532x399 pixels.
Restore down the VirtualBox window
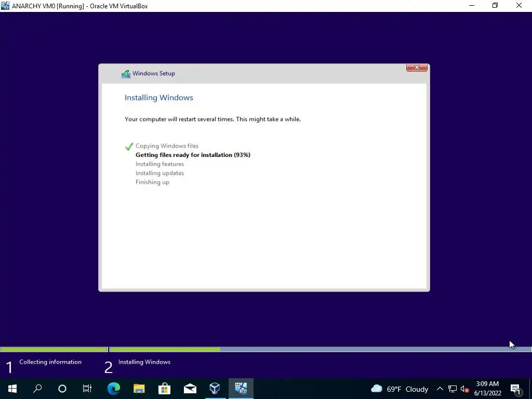pos(495,5)
